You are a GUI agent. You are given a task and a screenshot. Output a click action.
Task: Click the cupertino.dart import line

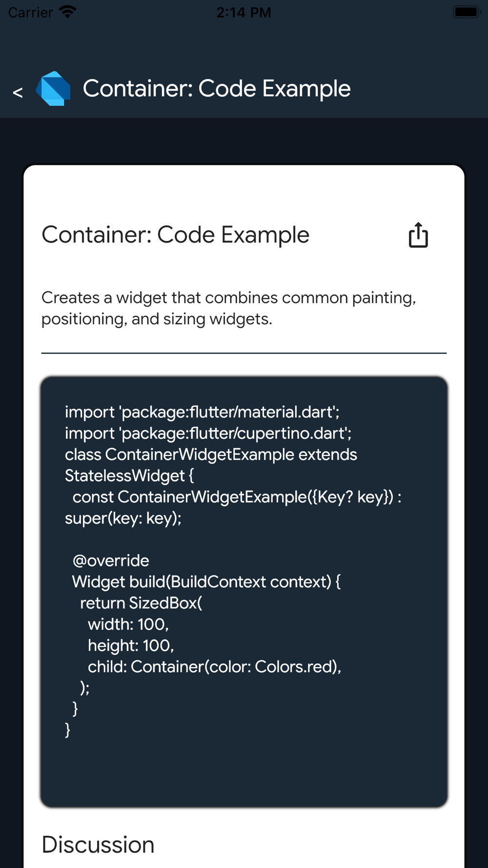[x=208, y=434]
